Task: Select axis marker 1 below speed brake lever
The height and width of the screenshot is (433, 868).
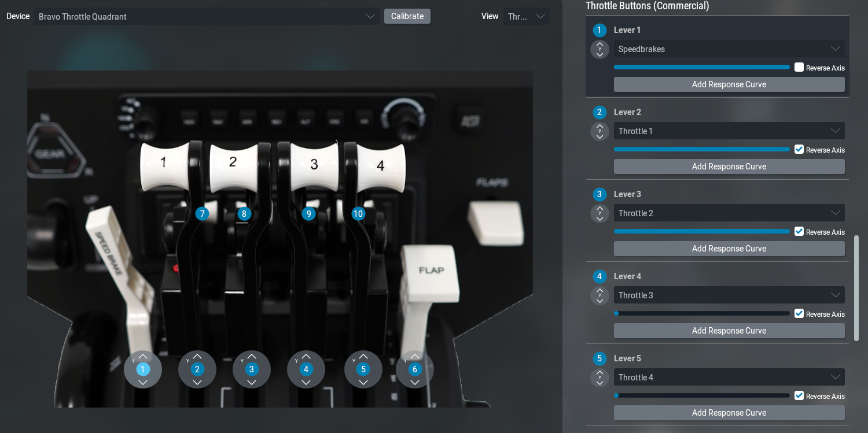Action: coord(143,369)
